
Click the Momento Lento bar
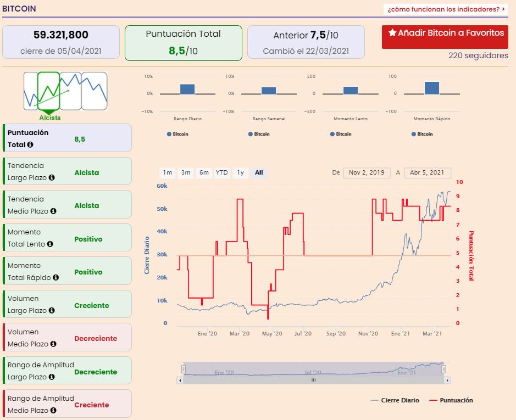pos(351,91)
